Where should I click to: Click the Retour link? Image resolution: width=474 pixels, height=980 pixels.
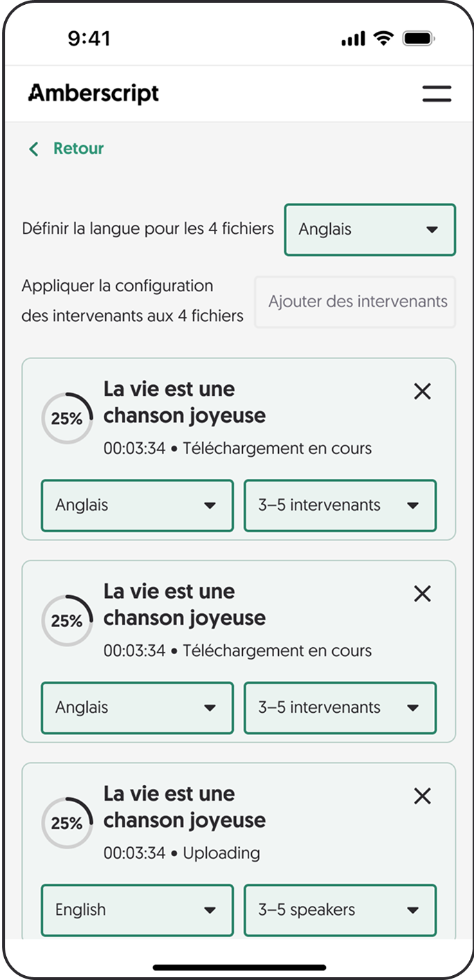click(78, 149)
